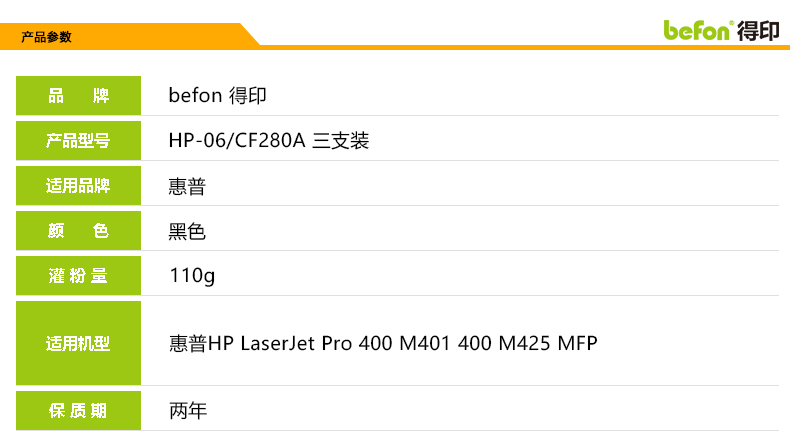The height and width of the screenshot is (444, 790).
Task: Select the 110g powder amount value
Action: point(192,276)
